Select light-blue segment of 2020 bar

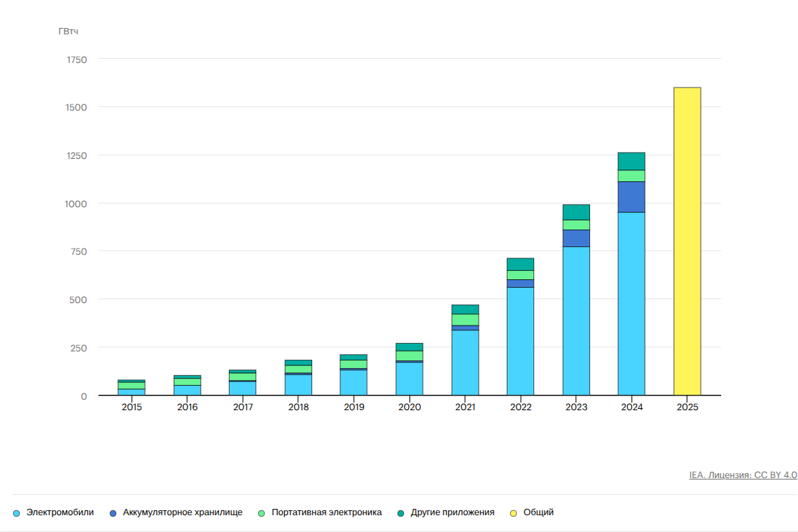point(409,379)
